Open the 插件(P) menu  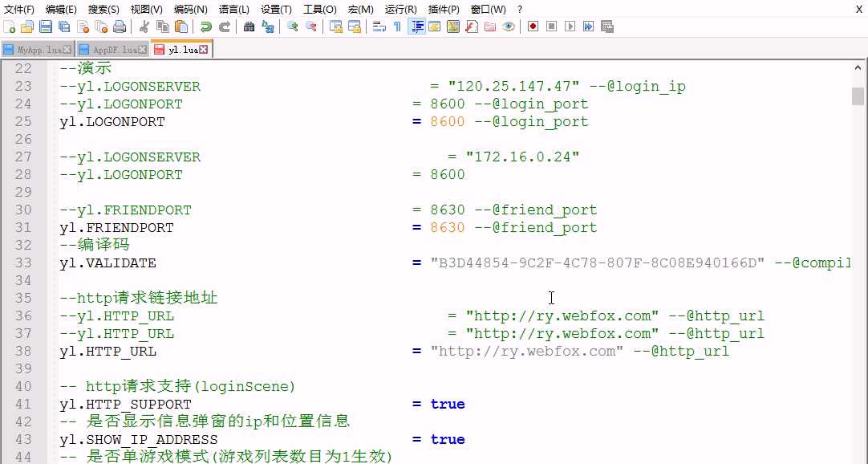444,10
